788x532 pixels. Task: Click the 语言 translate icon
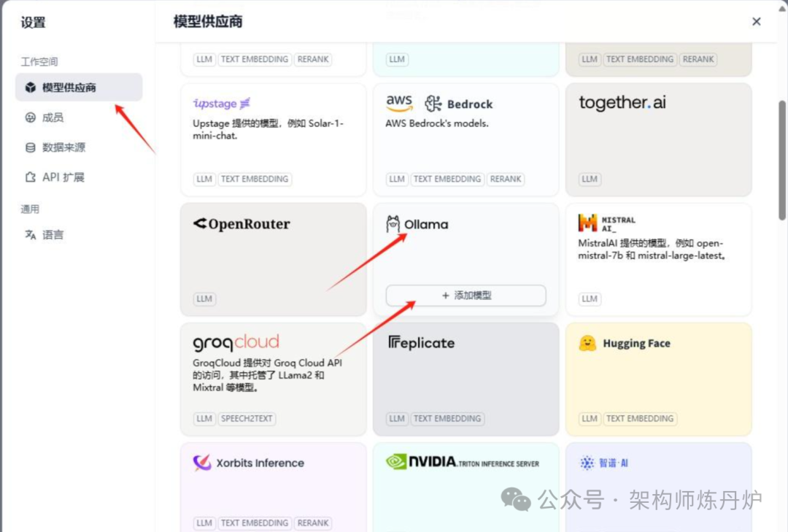click(31, 235)
